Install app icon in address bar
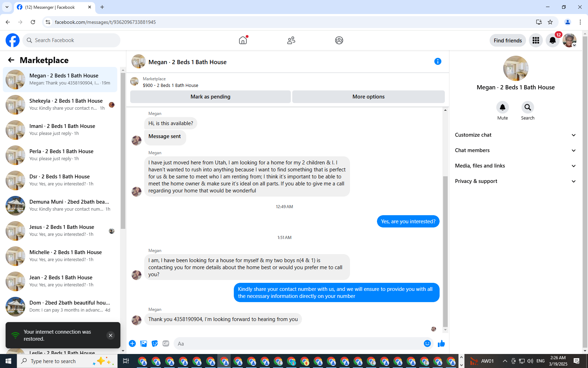 click(x=539, y=22)
